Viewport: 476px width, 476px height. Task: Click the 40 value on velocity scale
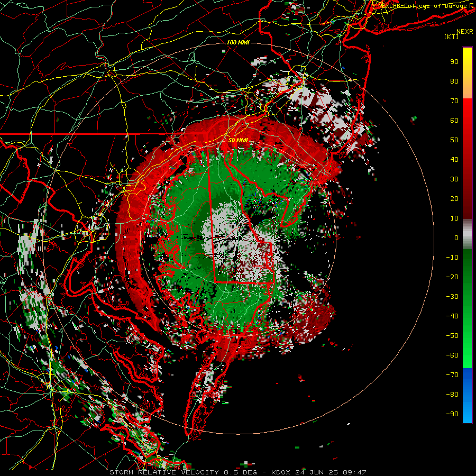[454, 159]
